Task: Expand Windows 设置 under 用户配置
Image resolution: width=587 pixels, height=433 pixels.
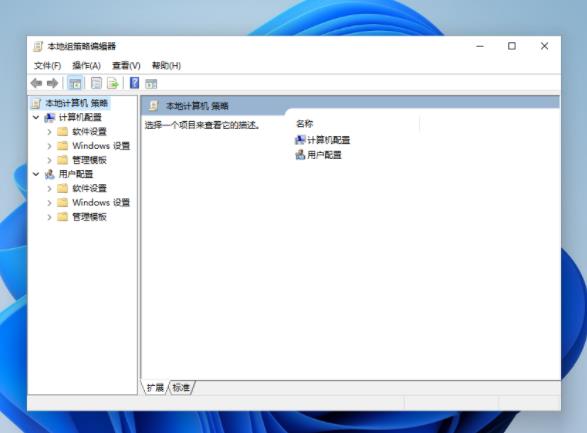Action: point(49,203)
